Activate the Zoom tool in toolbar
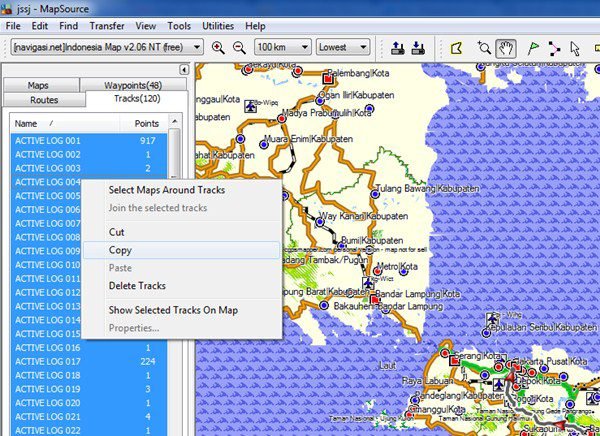The width and height of the screenshot is (600, 436). coord(484,47)
